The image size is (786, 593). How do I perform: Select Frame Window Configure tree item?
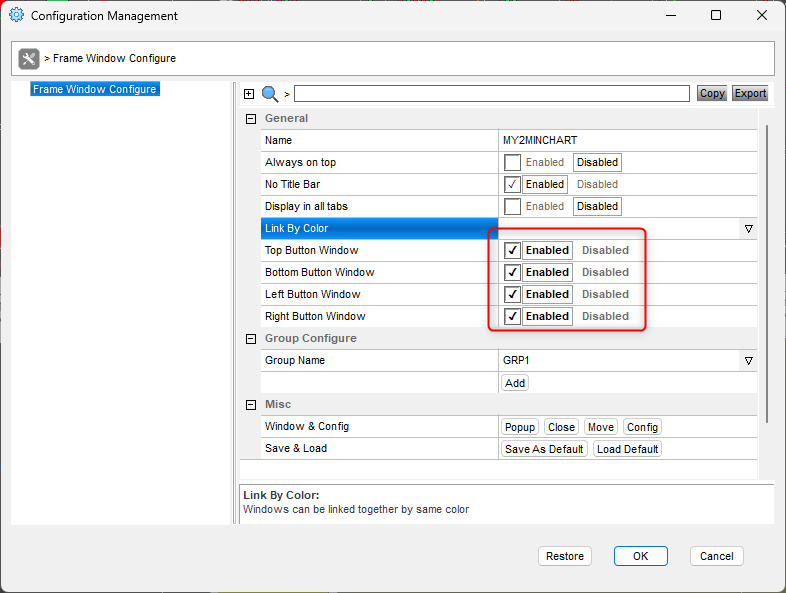coord(95,89)
